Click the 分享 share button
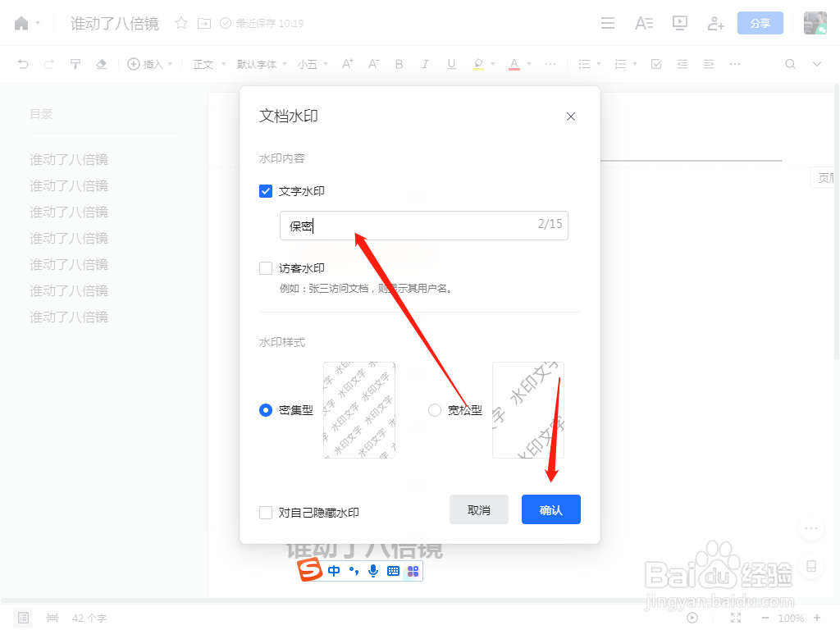Viewport: 840px width, 630px height. tap(760, 23)
